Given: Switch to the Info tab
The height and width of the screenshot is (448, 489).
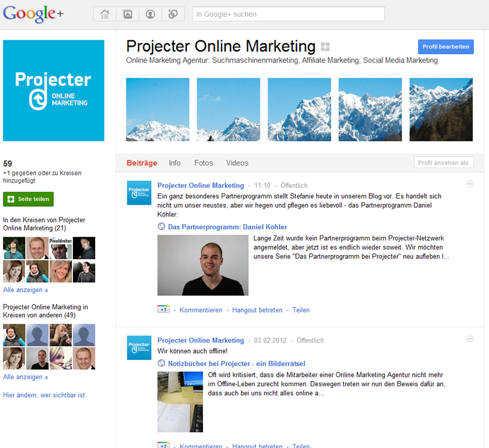Looking at the screenshot, I should click(x=174, y=163).
